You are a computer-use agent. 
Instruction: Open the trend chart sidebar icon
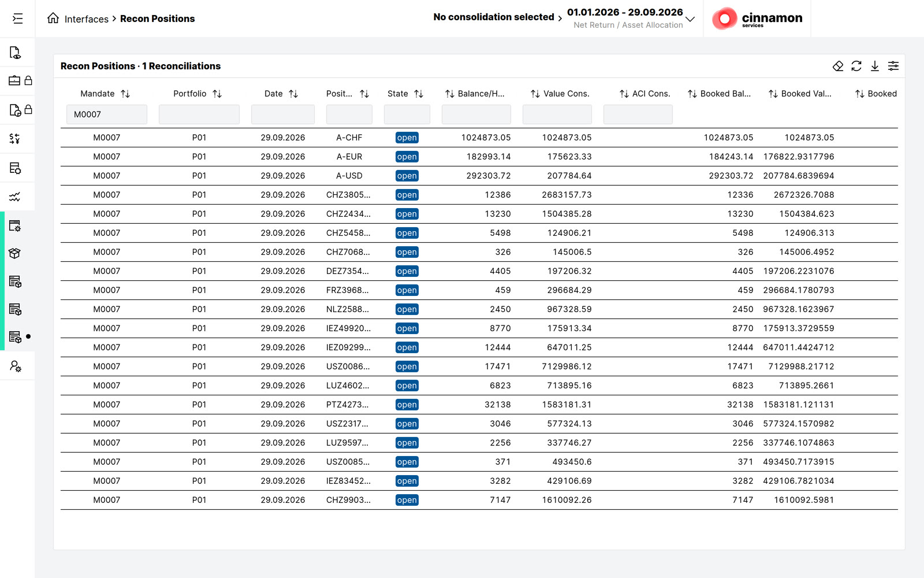15,197
